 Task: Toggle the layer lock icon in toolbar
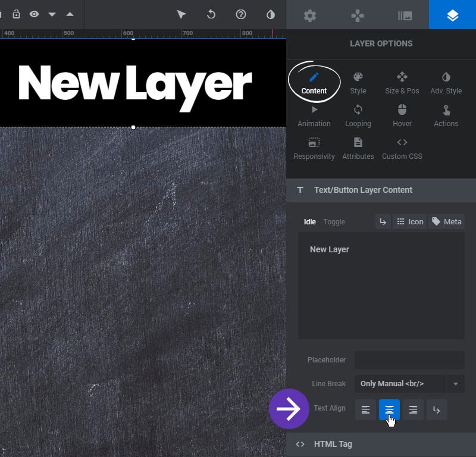click(17, 14)
